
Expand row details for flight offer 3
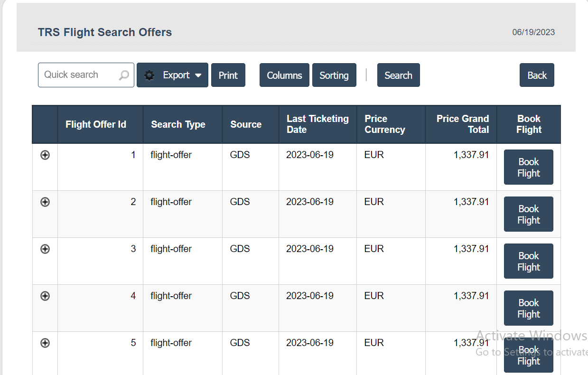[45, 249]
